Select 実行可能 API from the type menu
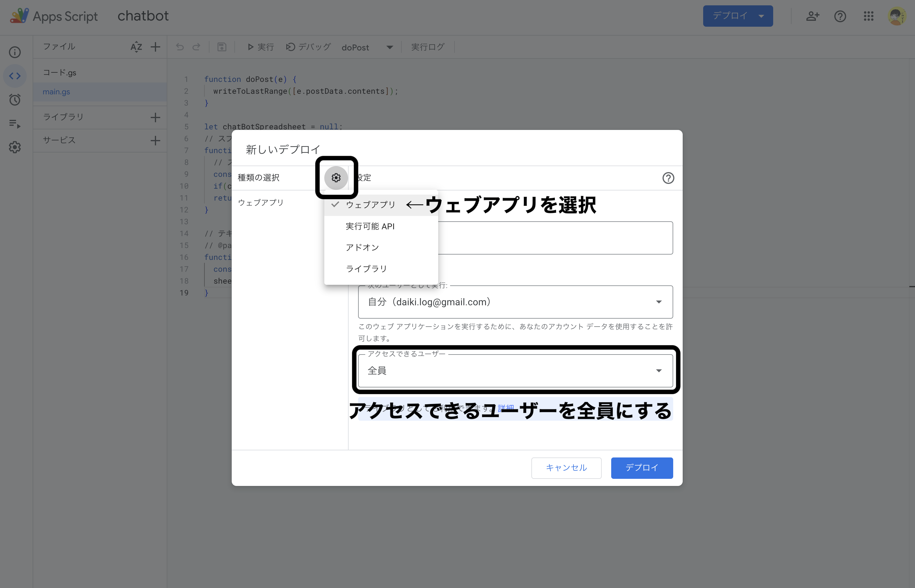915x588 pixels. pos(381,226)
